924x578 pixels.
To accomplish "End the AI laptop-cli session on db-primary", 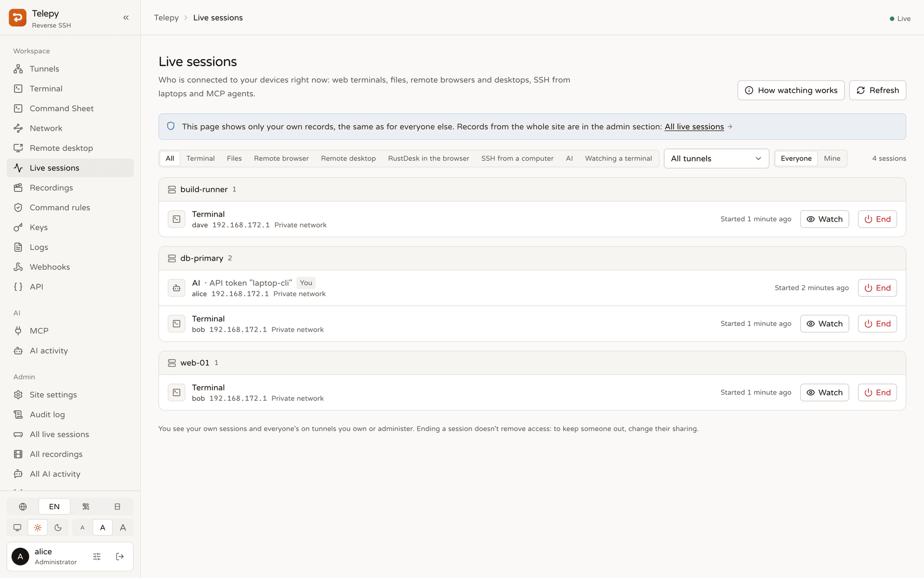I will pos(877,288).
